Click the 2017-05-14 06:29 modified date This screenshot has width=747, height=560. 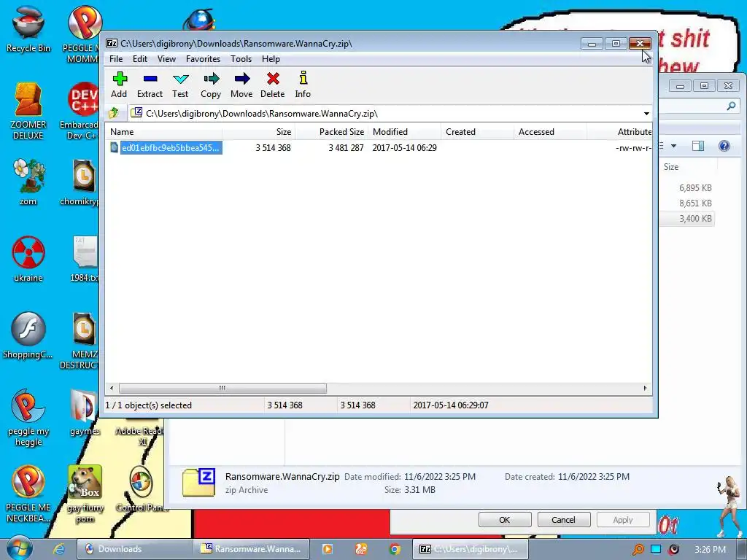click(x=404, y=147)
